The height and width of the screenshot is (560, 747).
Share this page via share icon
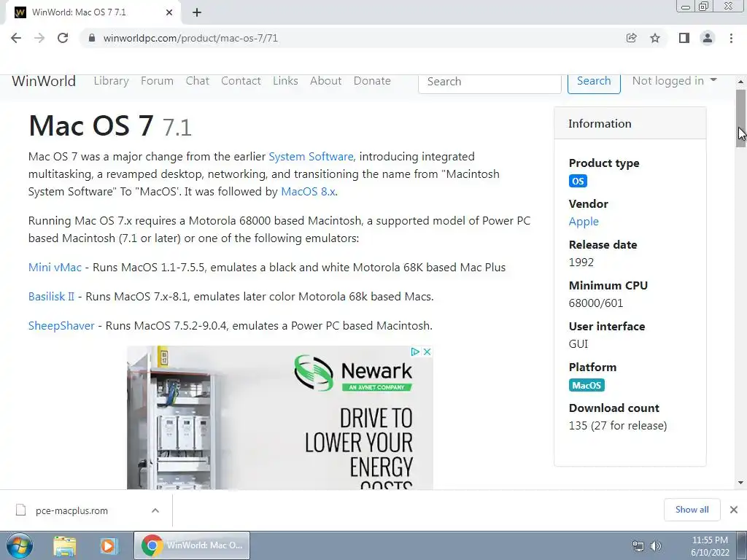click(632, 38)
